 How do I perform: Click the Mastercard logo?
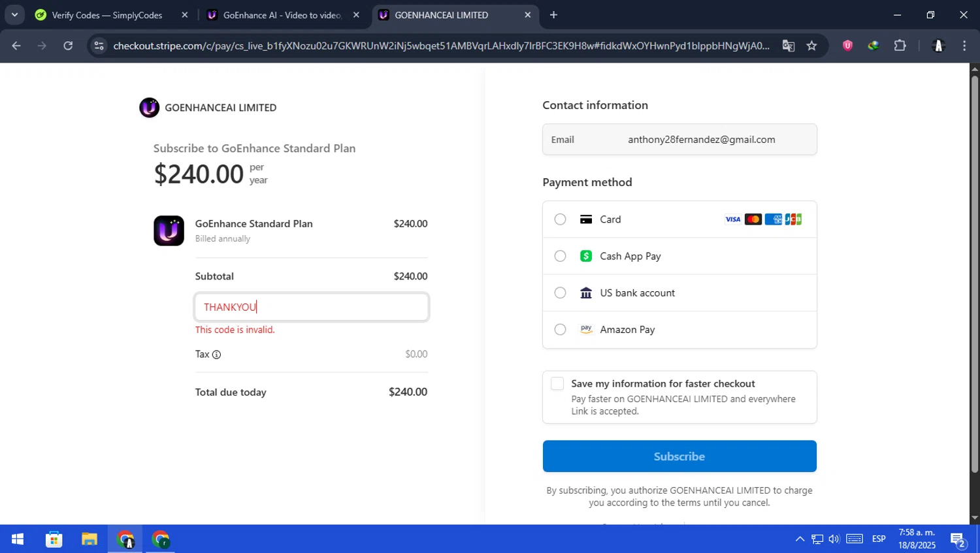coord(753,219)
